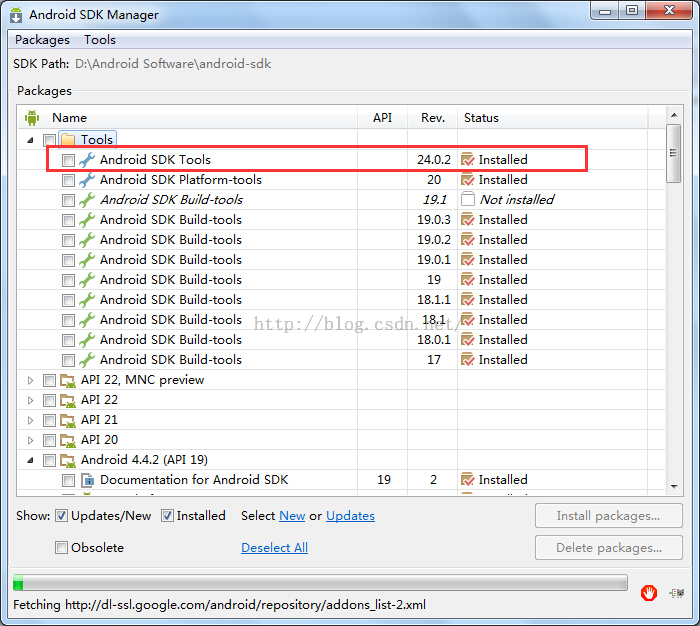Click the fetching progress bar

tap(320, 583)
